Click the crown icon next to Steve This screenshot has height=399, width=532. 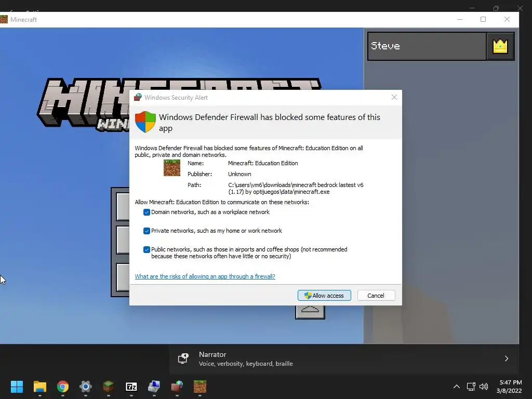coord(500,46)
